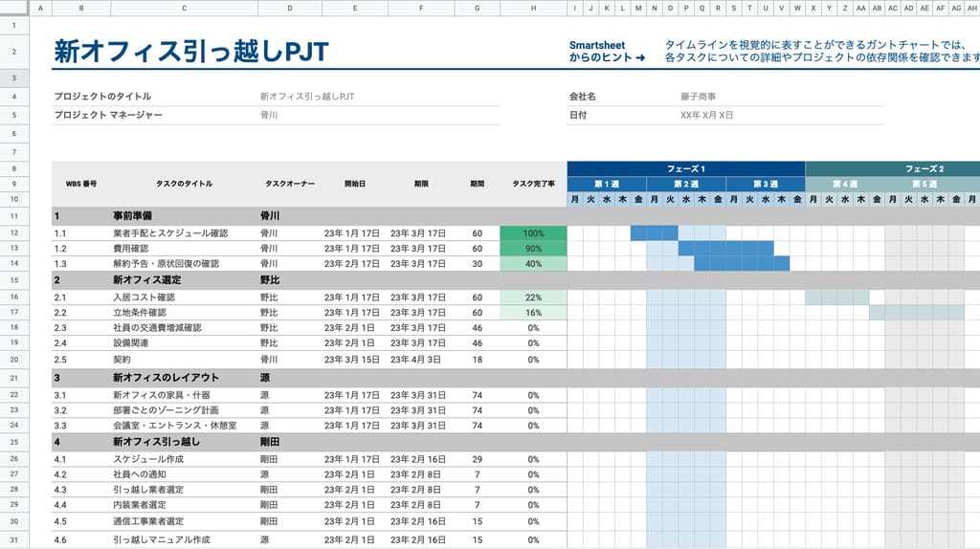Select column header C
Viewport: 980px width, 549px height.
coord(184,8)
